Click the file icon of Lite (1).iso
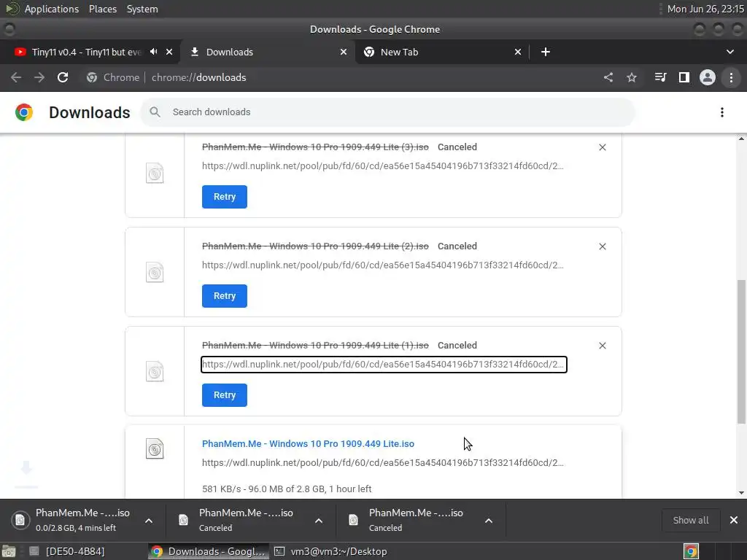Viewport: 747px width, 560px height. (155, 371)
